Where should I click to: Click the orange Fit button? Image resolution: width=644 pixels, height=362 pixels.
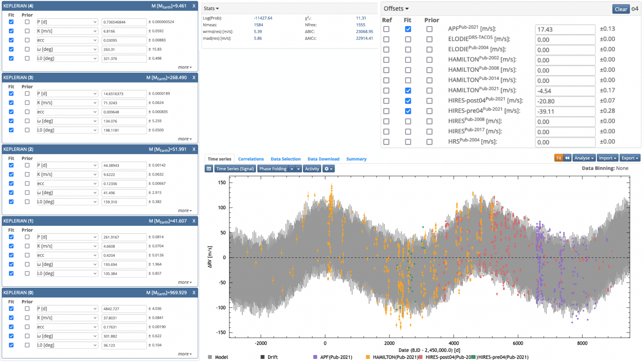coord(559,158)
